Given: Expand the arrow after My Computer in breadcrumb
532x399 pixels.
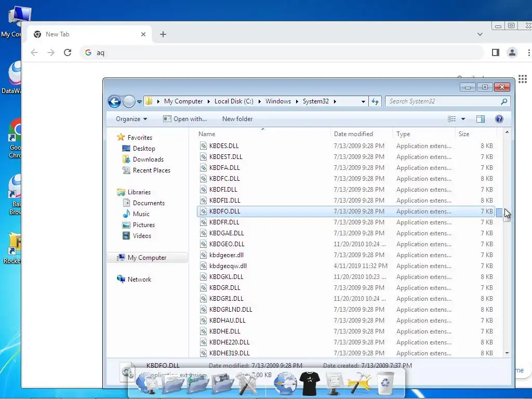Looking at the screenshot, I should click(x=209, y=101).
